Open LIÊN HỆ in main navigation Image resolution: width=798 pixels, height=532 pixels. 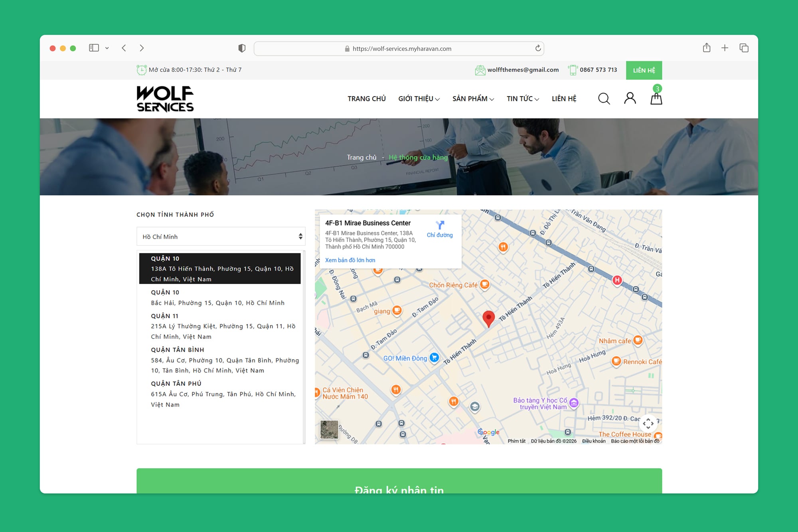(564, 99)
